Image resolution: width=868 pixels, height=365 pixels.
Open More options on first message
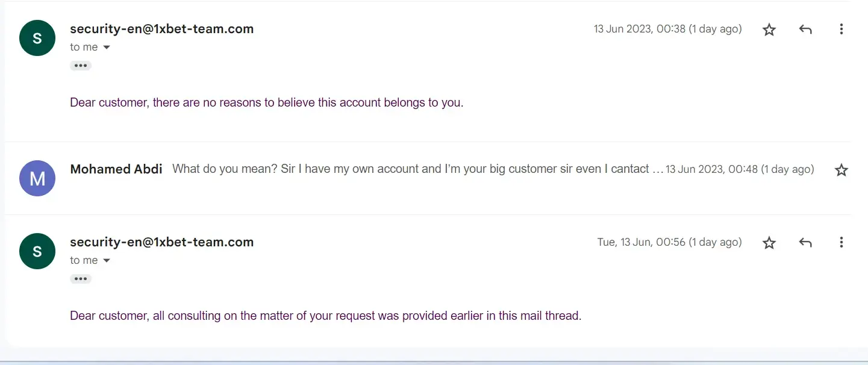point(841,29)
